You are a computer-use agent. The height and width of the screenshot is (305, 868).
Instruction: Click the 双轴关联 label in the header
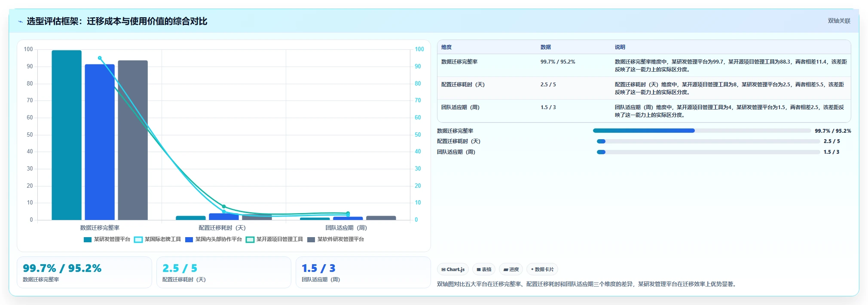(839, 21)
